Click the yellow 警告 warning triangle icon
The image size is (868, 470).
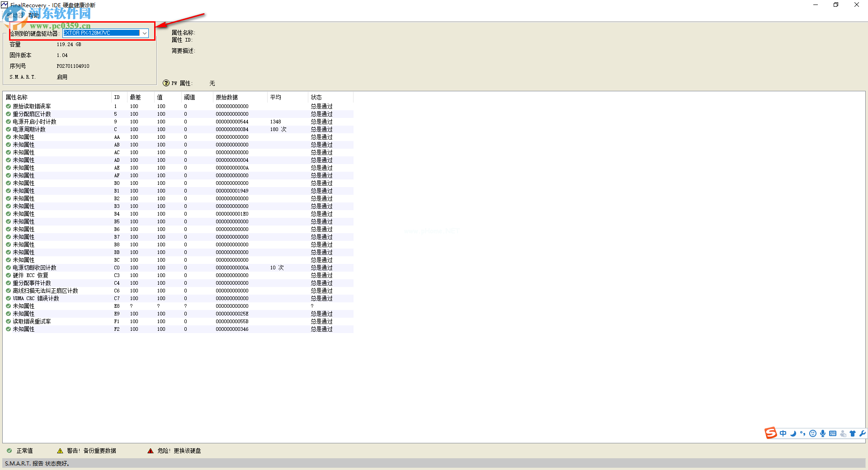[x=60, y=451]
